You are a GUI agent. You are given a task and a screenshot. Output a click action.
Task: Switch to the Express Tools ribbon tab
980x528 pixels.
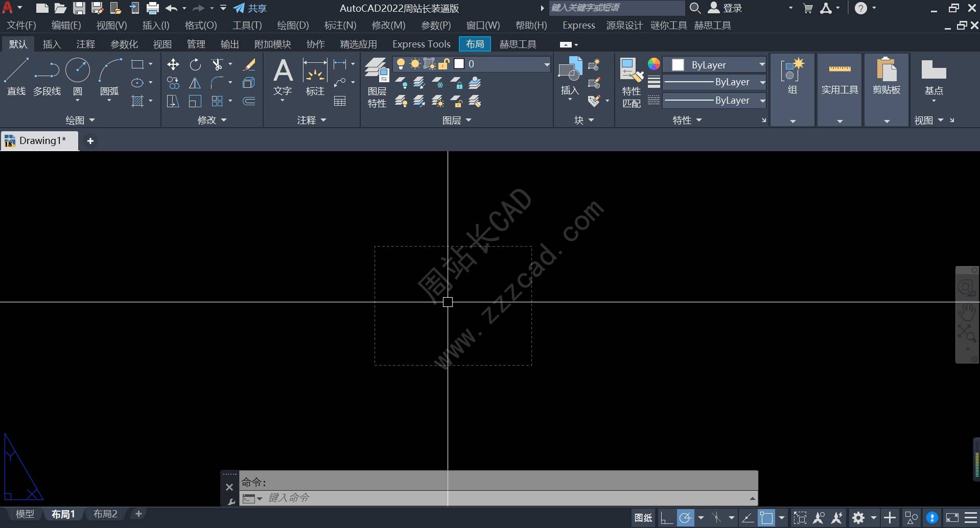(x=422, y=44)
